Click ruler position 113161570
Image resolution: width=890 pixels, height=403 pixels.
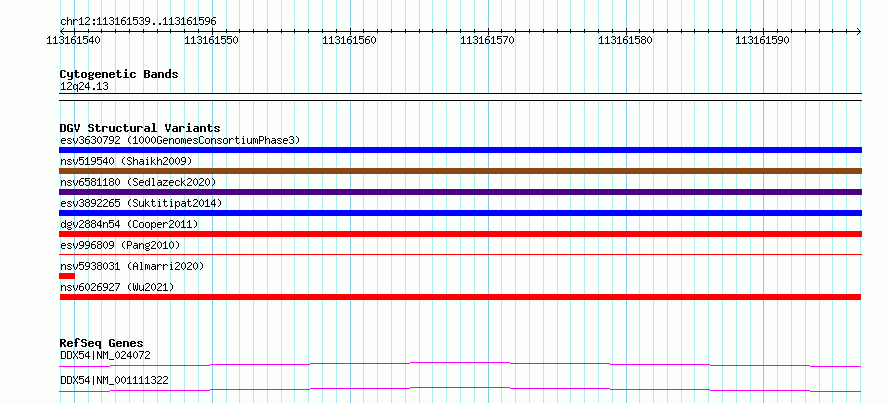click(x=488, y=40)
